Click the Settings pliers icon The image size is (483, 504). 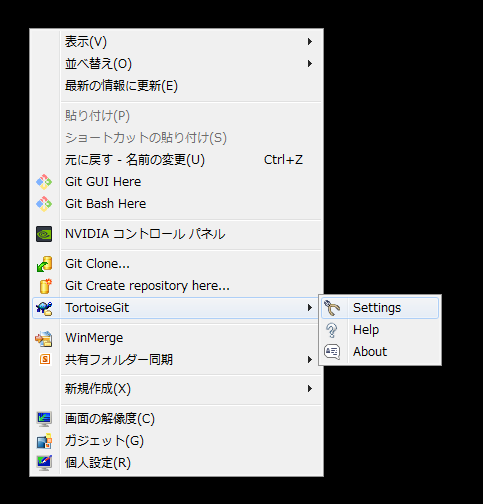pyautogui.click(x=332, y=308)
